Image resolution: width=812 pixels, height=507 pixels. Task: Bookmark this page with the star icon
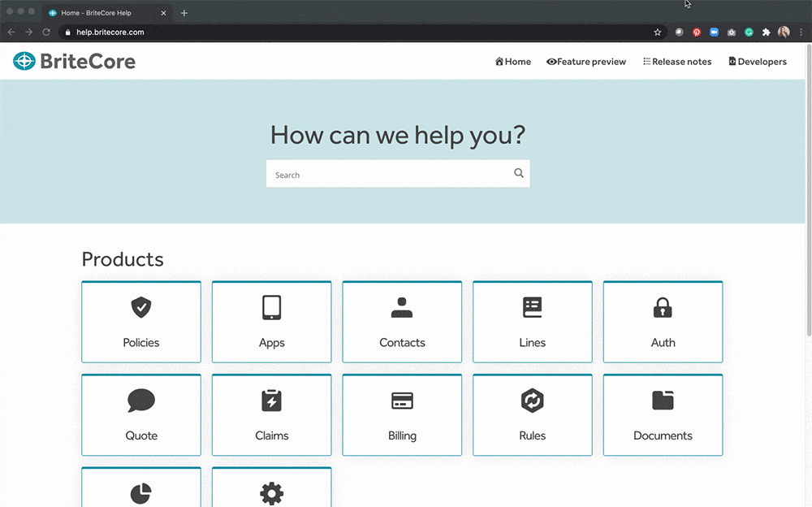[x=658, y=32]
